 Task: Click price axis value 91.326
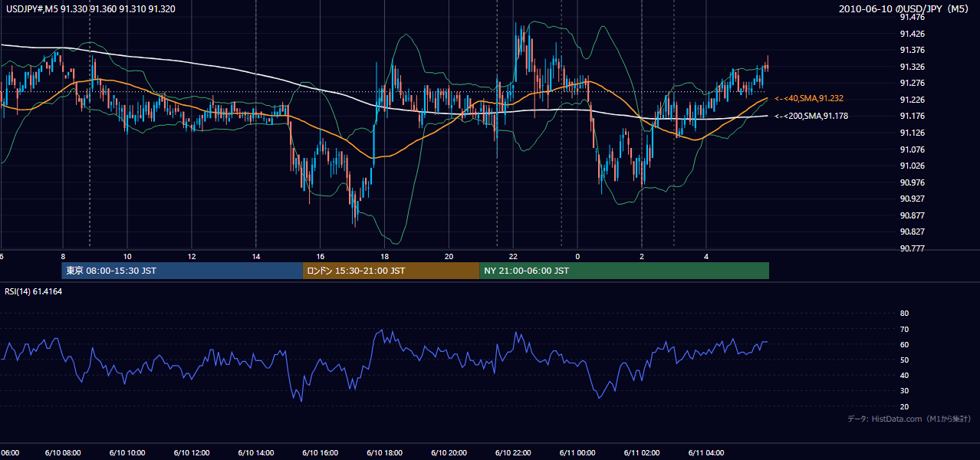click(912, 67)
